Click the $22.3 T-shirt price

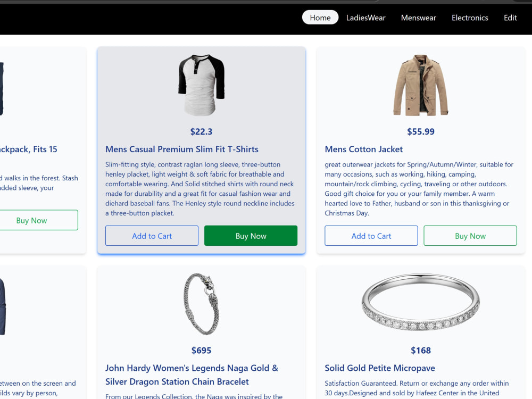pos(201,131)
